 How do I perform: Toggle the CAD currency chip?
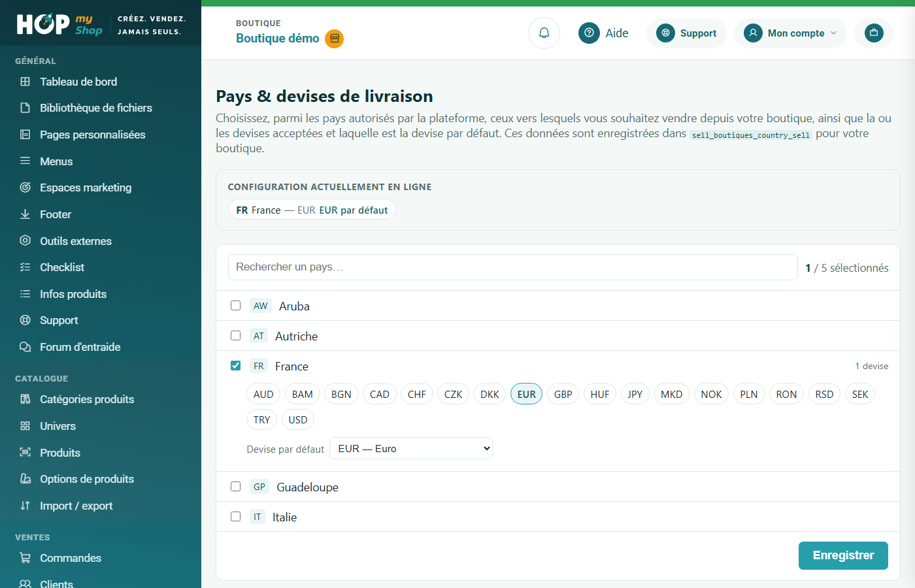(380, 394)
